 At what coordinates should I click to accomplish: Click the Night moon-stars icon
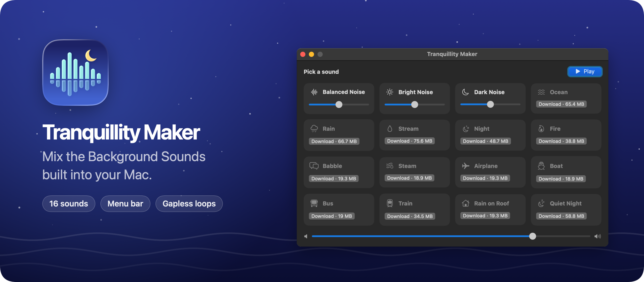pyautogui.click(x=466, y=129)
